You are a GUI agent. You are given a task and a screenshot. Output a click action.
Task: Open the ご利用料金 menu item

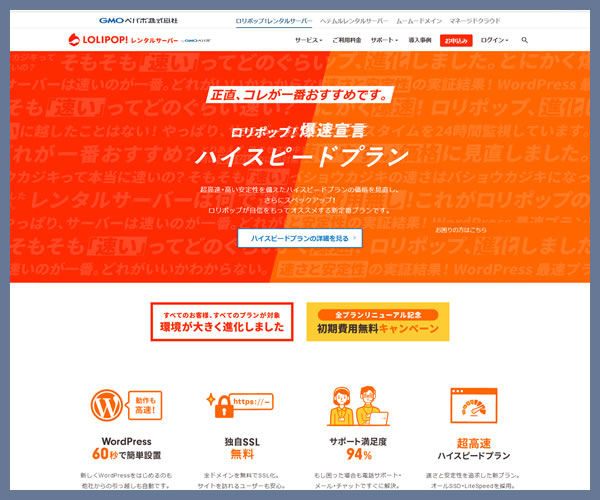[x=347, y=40]
